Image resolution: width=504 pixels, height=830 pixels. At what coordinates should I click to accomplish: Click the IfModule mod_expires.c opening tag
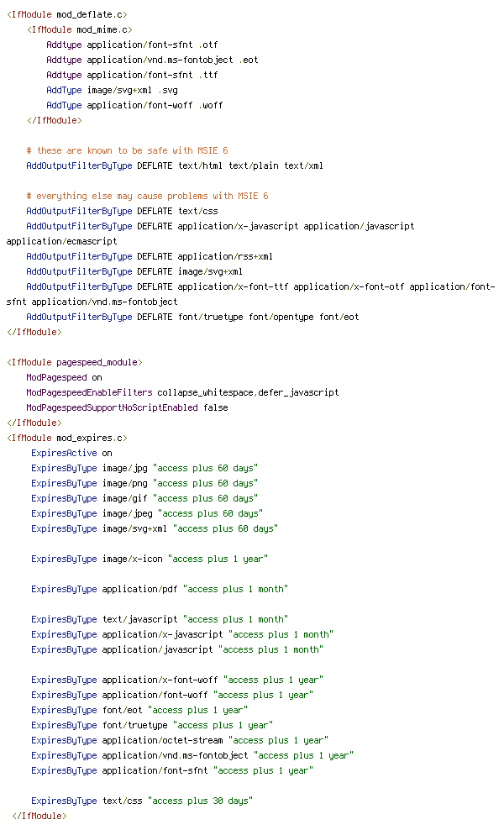[66, 439]
